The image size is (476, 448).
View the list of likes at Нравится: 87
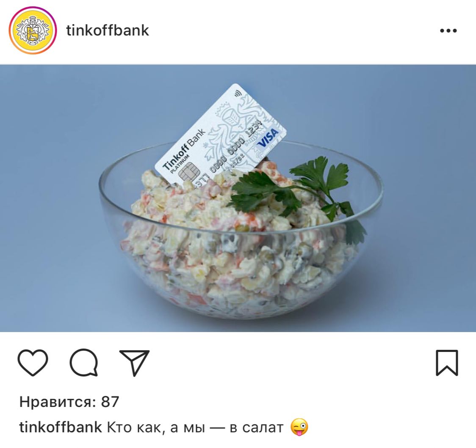69,402
